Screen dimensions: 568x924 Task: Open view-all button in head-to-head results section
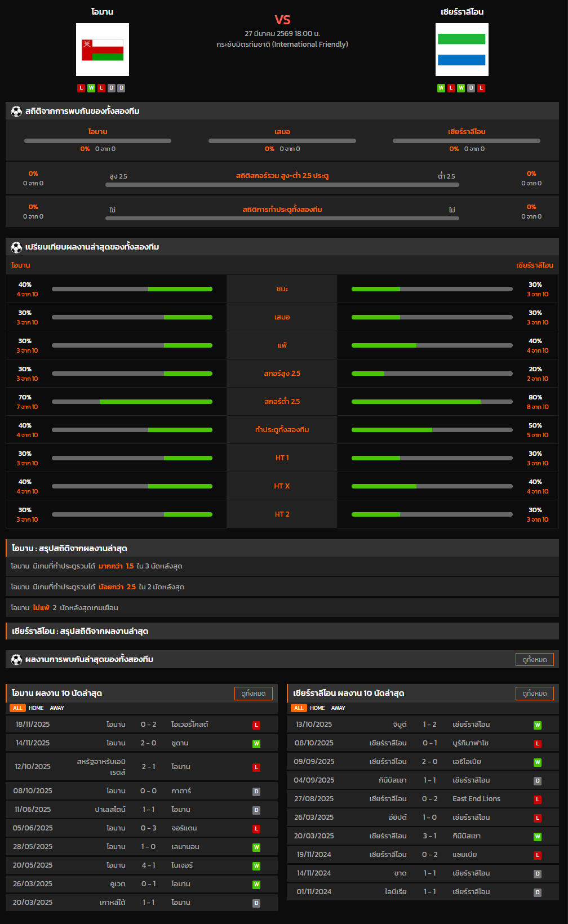(534, 660)
